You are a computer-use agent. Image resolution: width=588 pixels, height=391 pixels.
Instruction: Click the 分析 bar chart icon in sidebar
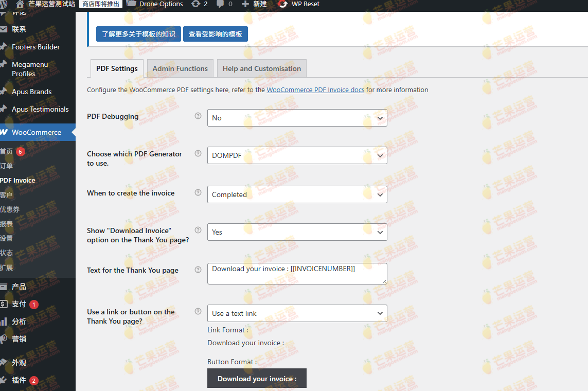(4, 322)
